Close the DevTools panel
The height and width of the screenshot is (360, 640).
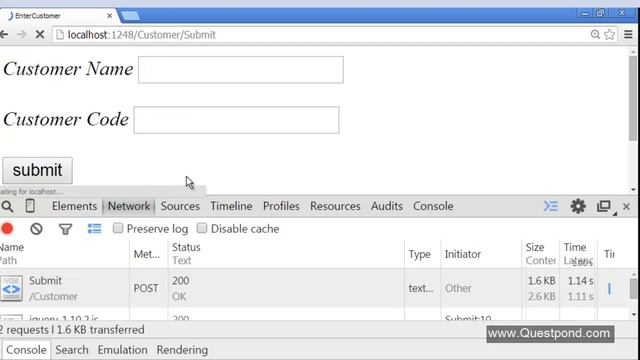tap(626, 207)
